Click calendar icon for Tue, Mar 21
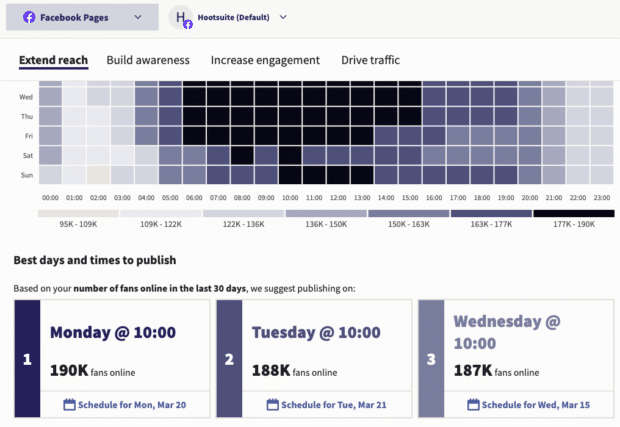620x427 pixels. tap(272, 405)
